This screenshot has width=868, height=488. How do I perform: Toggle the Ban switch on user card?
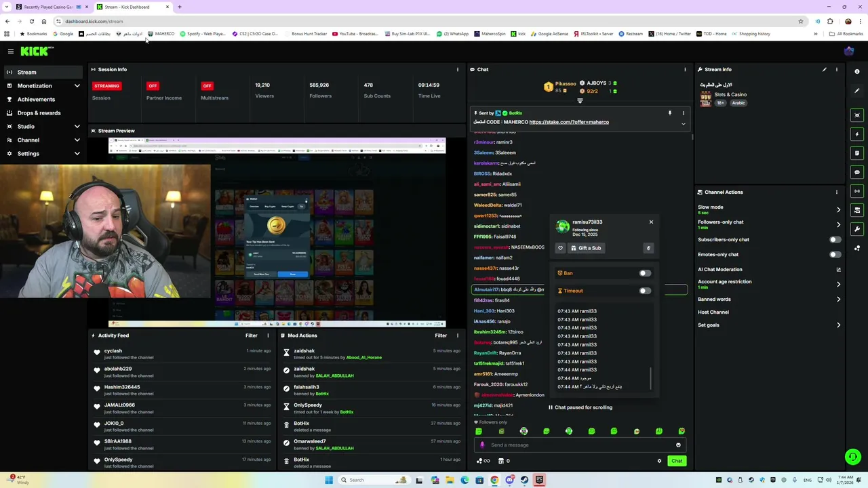click(644, 273)
